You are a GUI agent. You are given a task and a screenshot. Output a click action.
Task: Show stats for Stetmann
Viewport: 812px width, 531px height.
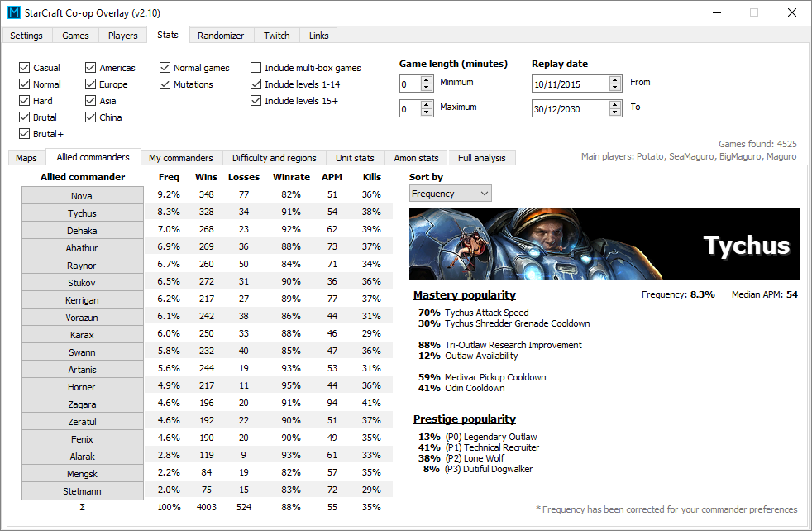click(x=83, y=490)
